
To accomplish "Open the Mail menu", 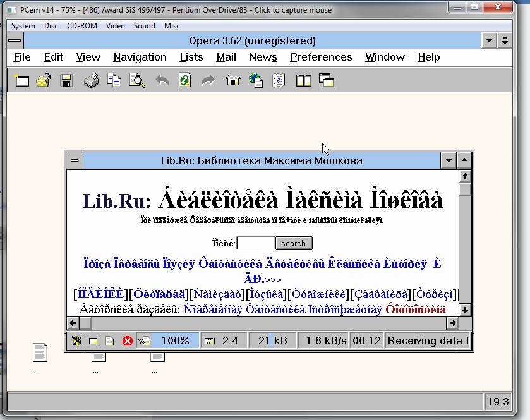I will [x=226, y=57].
